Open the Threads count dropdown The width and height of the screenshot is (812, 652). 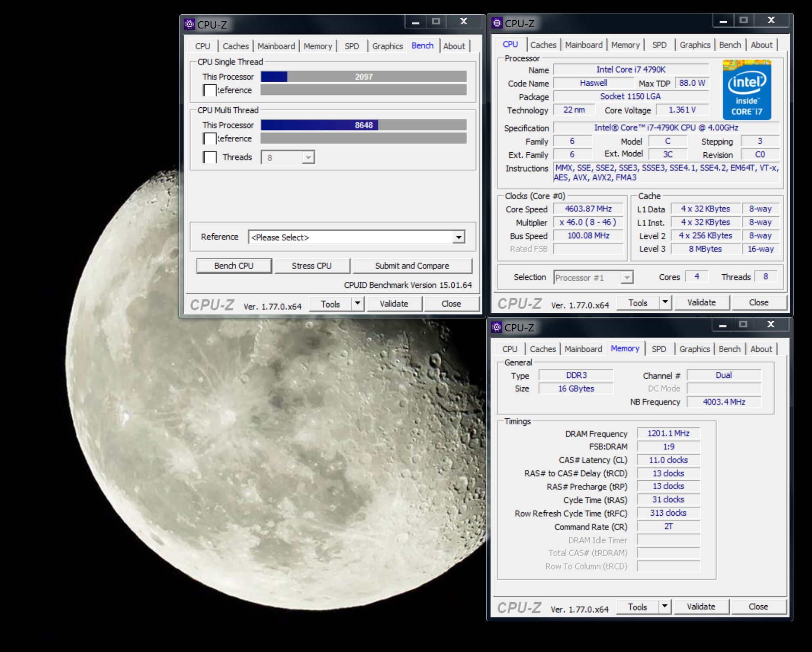[x=308, y=157]
